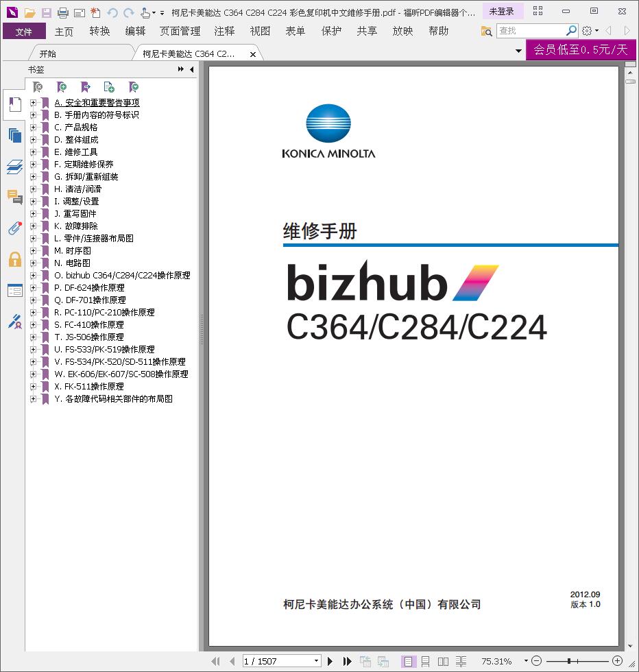
Task: Open the search folder icon
Action: [486, 31]
